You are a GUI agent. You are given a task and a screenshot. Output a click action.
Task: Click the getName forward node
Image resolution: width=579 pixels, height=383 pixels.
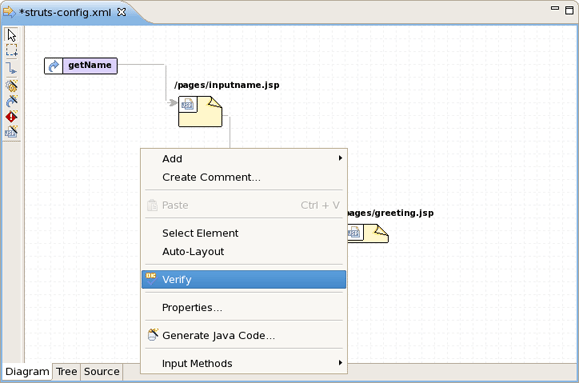(x=81, y=66)
